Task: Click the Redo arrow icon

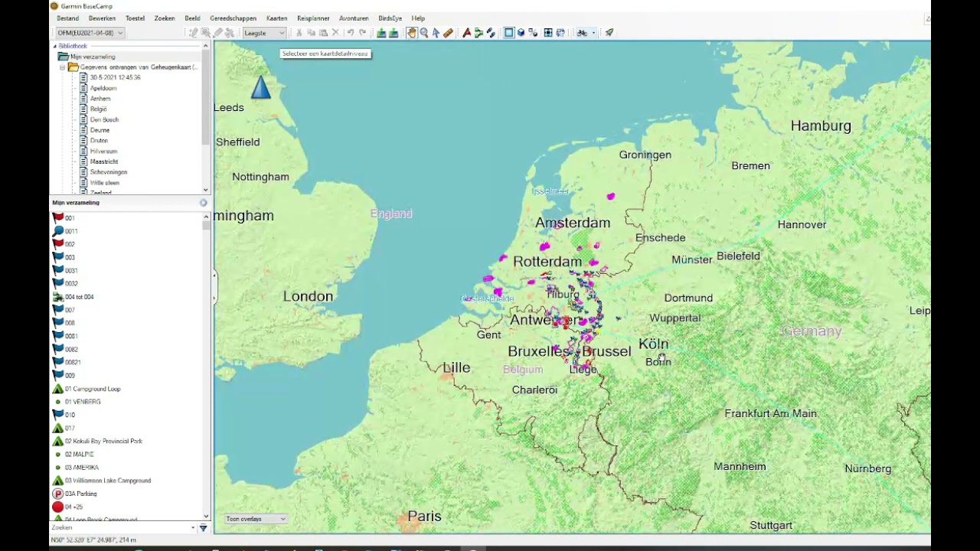Action: tap(362, 33)
